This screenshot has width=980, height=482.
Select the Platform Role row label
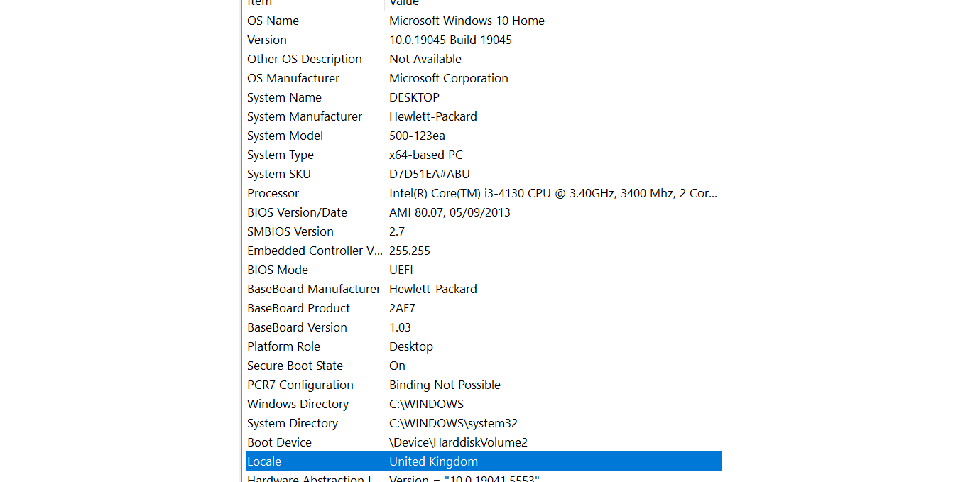pos(283,346)
